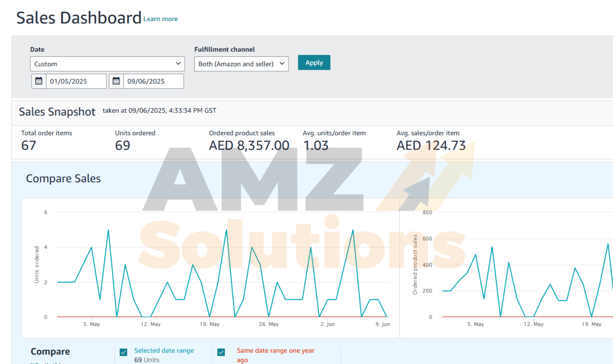Click the Date dropdown chevron arrow
Viewport: 613px width, 364px height.
coord(178,64)
